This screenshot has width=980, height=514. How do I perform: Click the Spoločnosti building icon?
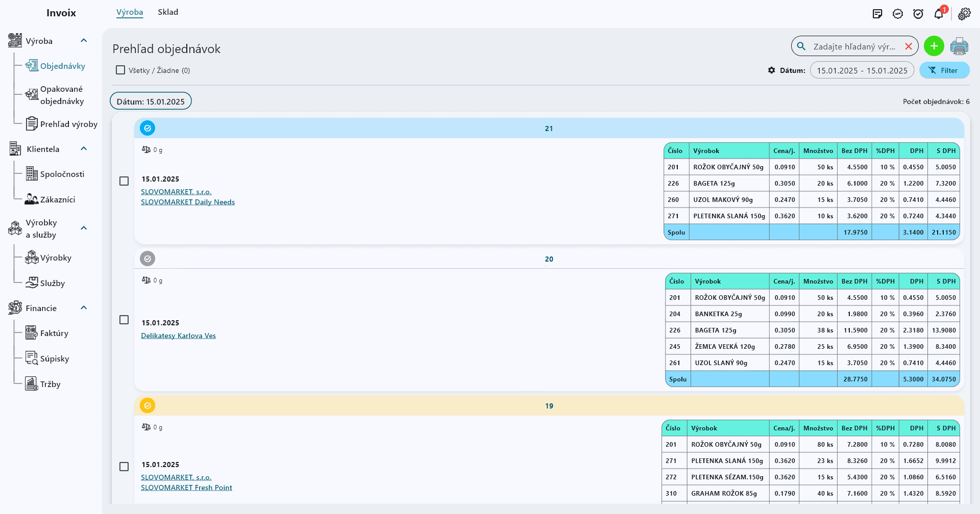click(x=32, y=174)
